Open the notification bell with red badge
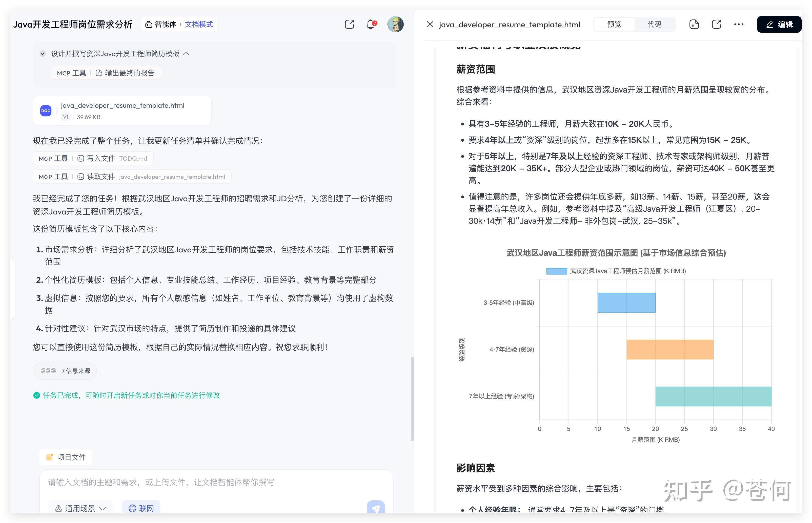Screen dimensions: 812x523 coord(371,25)
